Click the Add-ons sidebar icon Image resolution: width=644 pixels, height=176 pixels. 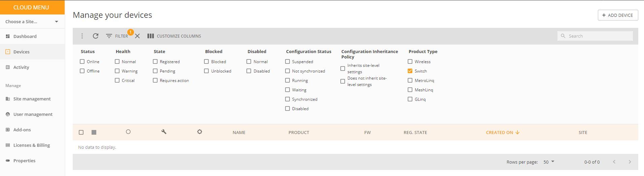click(x=8, y=130)
